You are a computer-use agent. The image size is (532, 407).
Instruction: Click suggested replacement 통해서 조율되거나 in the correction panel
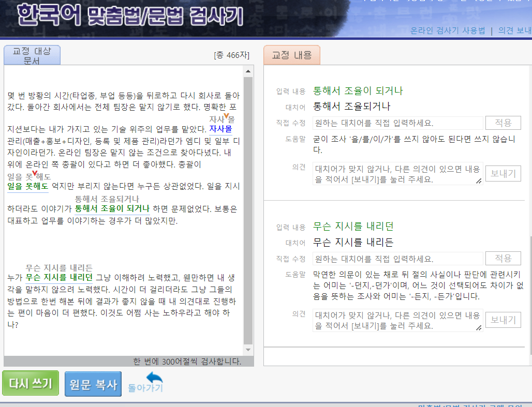(351, 106)
